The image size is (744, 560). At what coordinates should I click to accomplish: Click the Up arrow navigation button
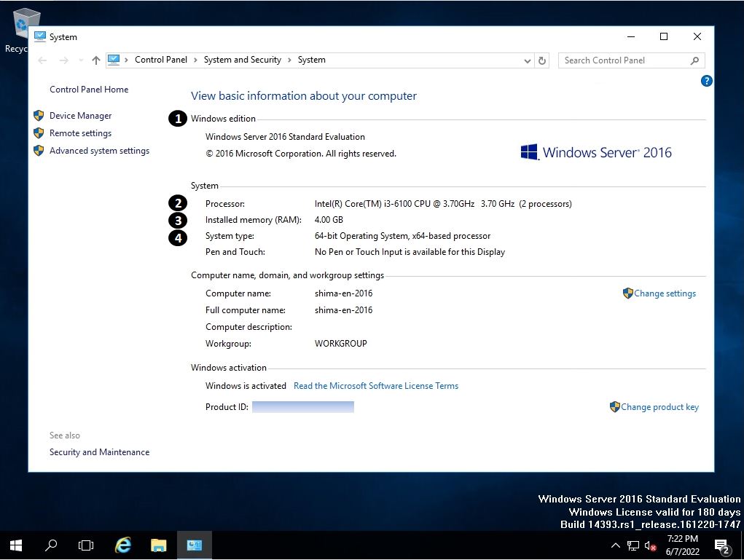pos(96,60)
